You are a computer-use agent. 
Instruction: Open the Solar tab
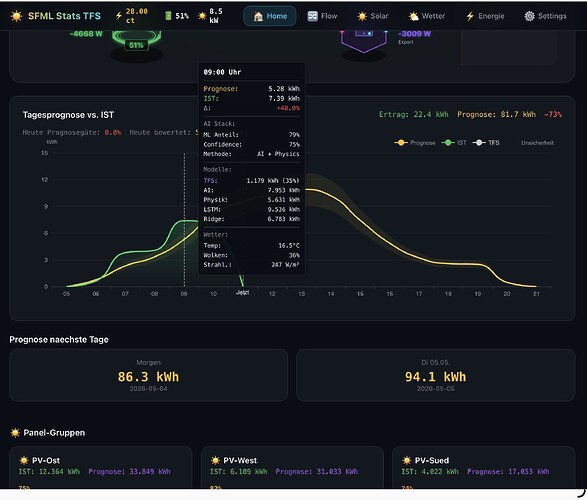[x=372, y=16]
